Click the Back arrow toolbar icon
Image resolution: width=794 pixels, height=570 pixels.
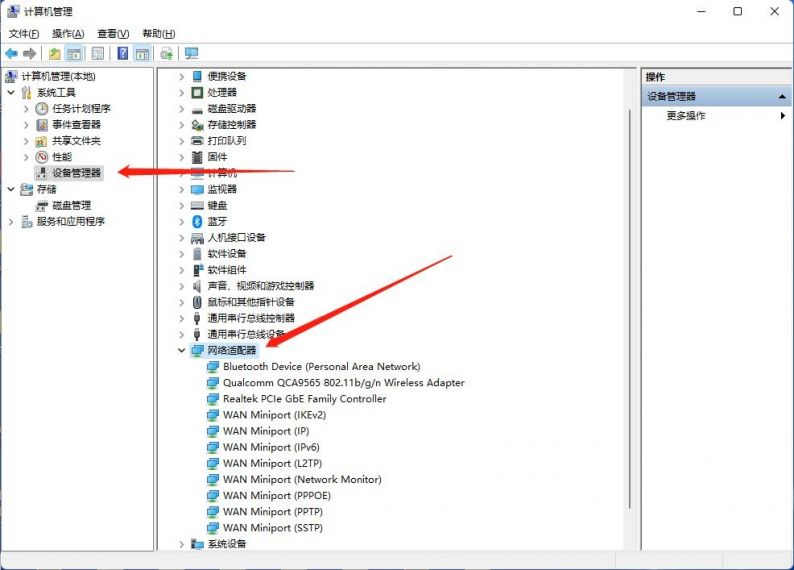(12, 53)
